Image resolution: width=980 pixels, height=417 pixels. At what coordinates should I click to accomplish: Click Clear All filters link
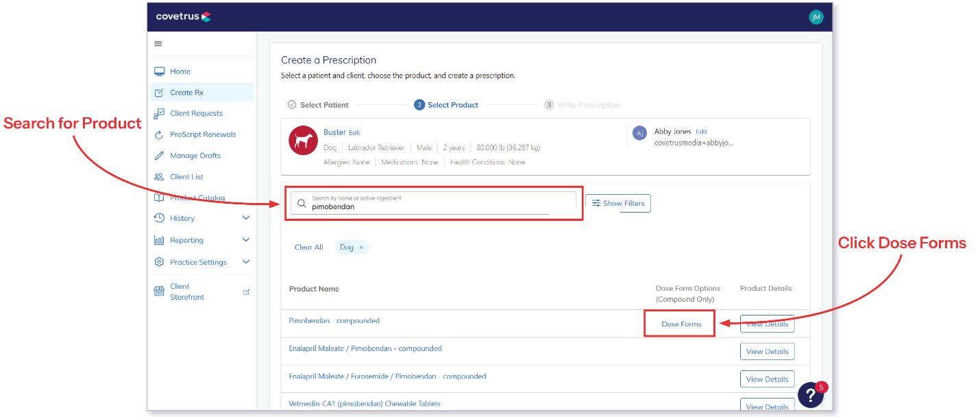[x=308, y=248]
